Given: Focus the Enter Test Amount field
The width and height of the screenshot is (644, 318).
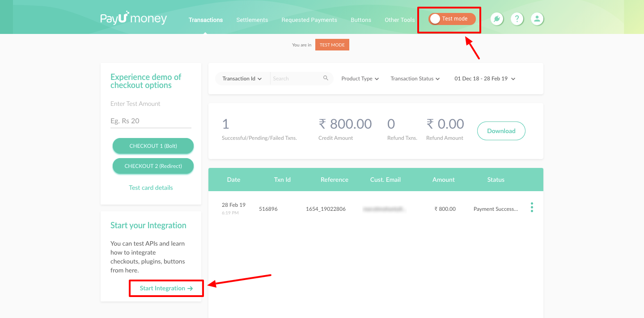Looking at the screenshot, I should tap(151, 121).
